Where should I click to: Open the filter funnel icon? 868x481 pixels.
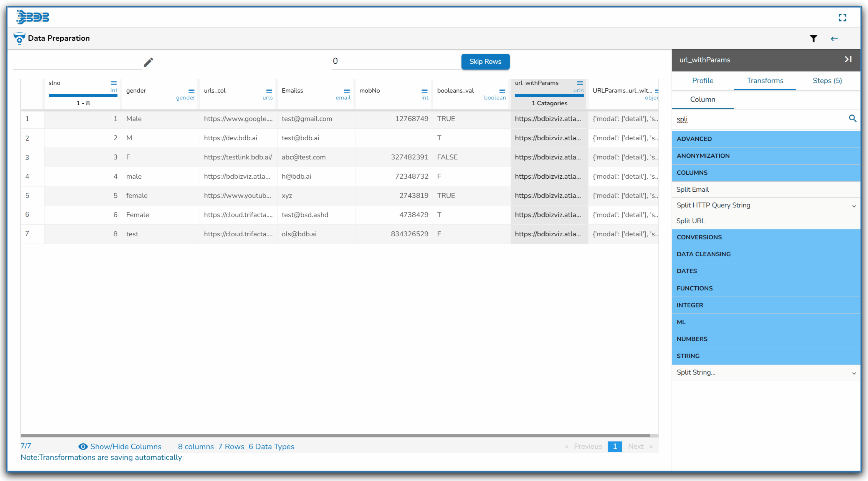(813, 38)
